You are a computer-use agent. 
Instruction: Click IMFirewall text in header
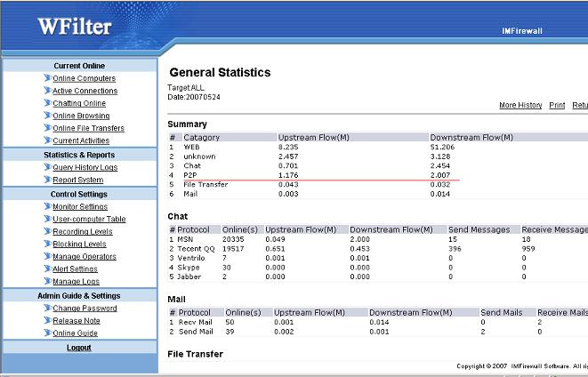coord(522,31)
